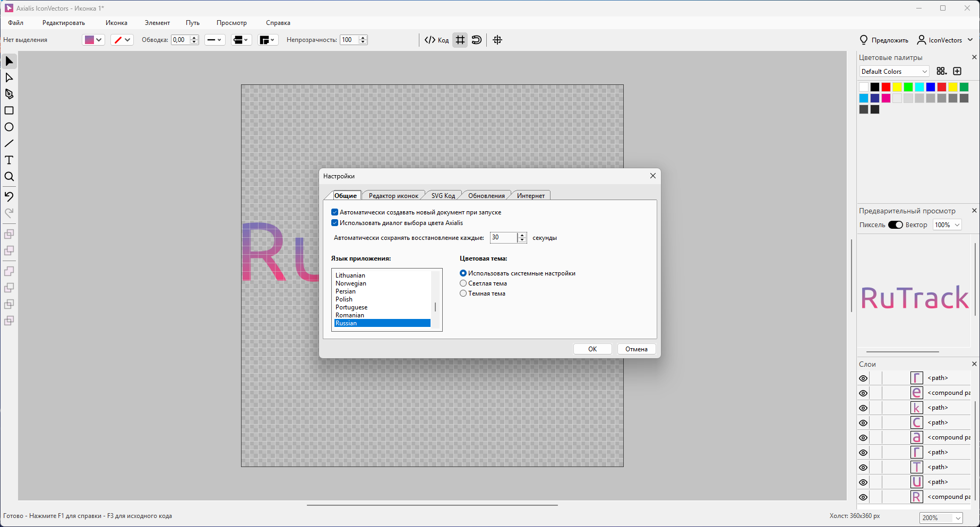Select the Selection arrow tool
Image resolution: width=980 pixels, height=527 pixels.
click(9, 62)
